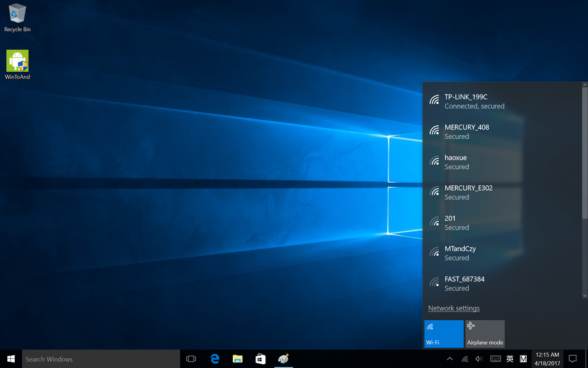Image resolution: width=588 pixels, height=368 pixels.
Task: Show hidden icons tray chevron
Action: click(450, 359)
